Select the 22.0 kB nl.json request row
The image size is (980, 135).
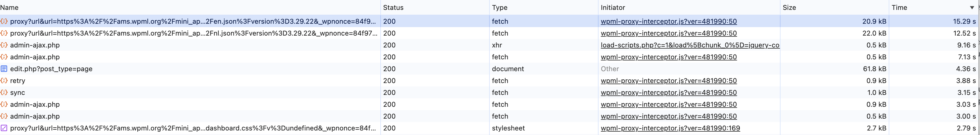[x=490, y=33]
